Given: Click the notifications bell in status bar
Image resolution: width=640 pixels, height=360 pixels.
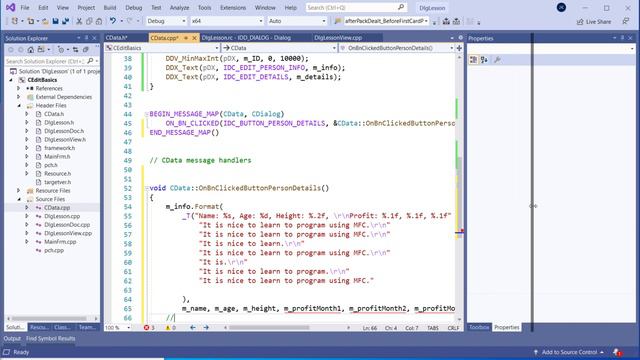Looking at the screenshot, I should point(617,352).
